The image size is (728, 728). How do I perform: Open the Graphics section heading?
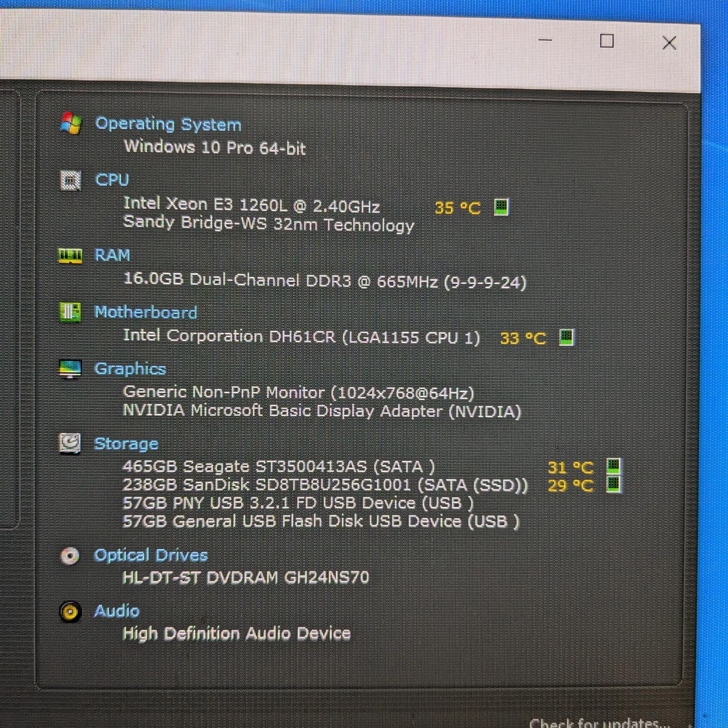(130, 369)
